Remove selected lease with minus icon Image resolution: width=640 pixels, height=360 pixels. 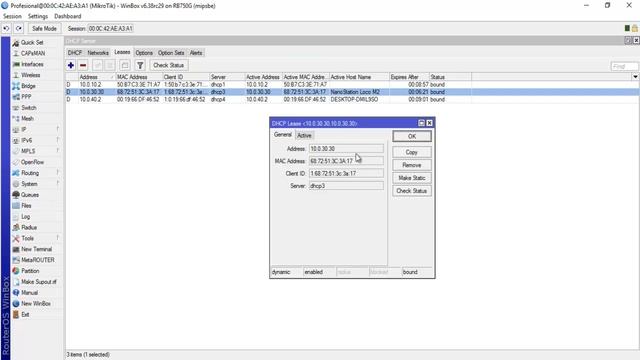tap(83, 65)
